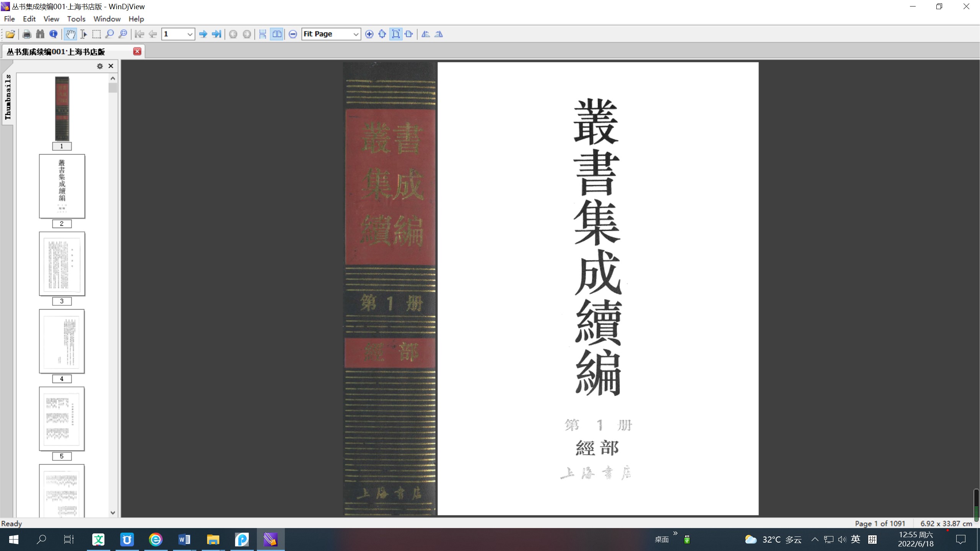The width and height of the screenshot is (980, 551).
Task: Select page 4 thumbnail
Action: [62, 341]
